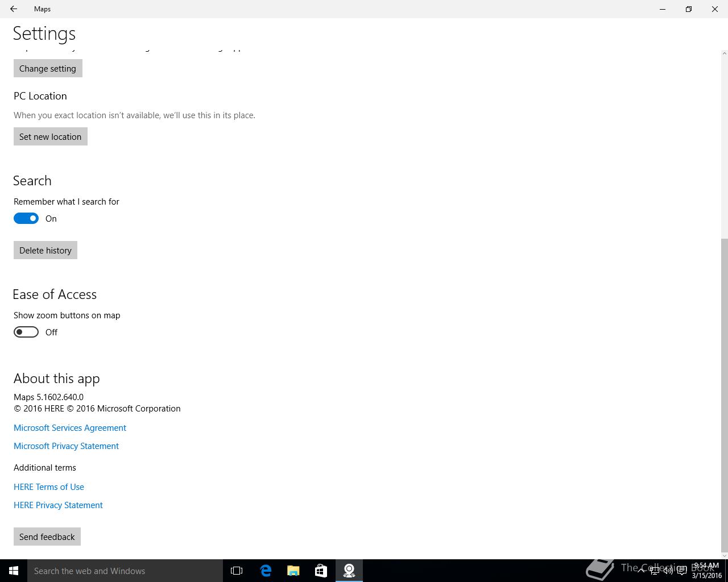The height and width of the screenshot is (582, 728).
Task: Click the Send feedback button
Action: pyautogui.click(x=47, y=537)
